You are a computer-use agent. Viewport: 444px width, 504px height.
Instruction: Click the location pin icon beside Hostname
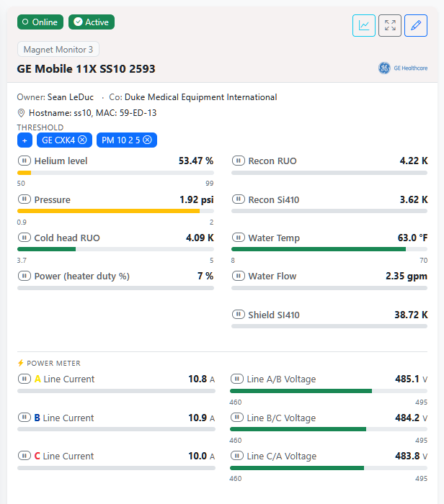pos(21,113)
